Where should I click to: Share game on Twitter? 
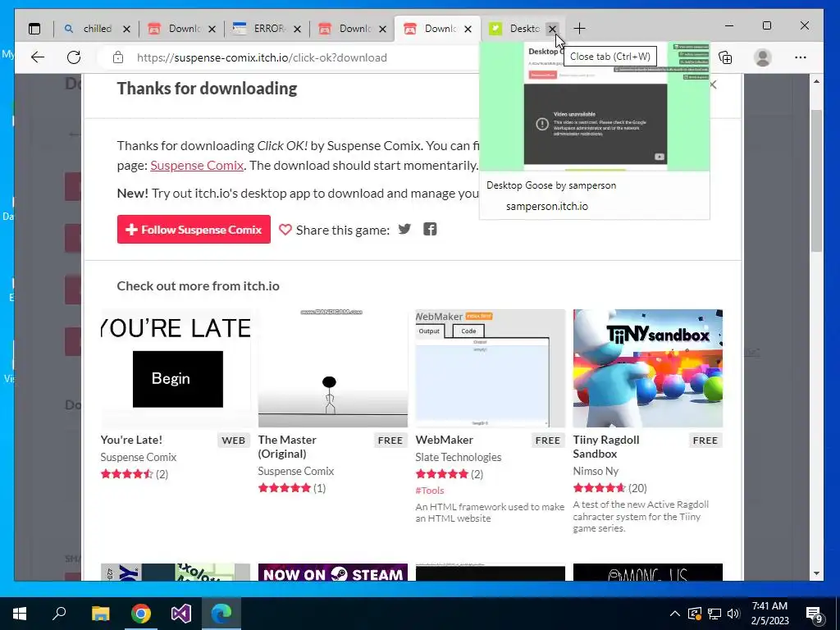[x=404, y=230]
